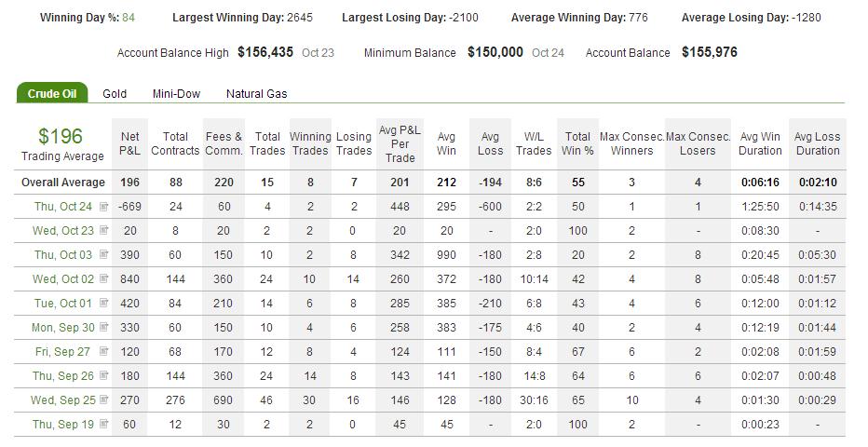
Task: Click the Oct 23 balance high date
Action: click(318, 53)
